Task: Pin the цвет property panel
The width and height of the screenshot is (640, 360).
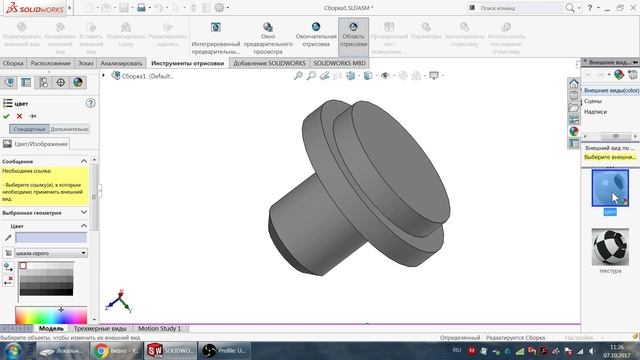Action: click(33, 116)
